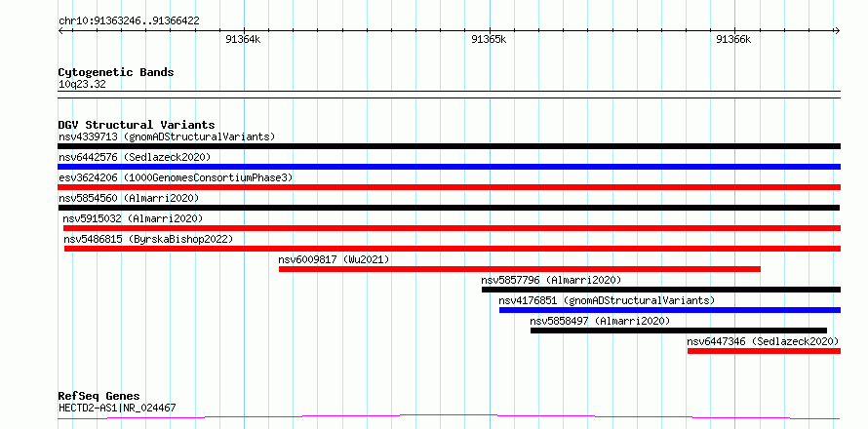The width and height of the screenshot is (868, 429).
Task: Select the red bar under nsv5915032
Action: pos(452,228)
